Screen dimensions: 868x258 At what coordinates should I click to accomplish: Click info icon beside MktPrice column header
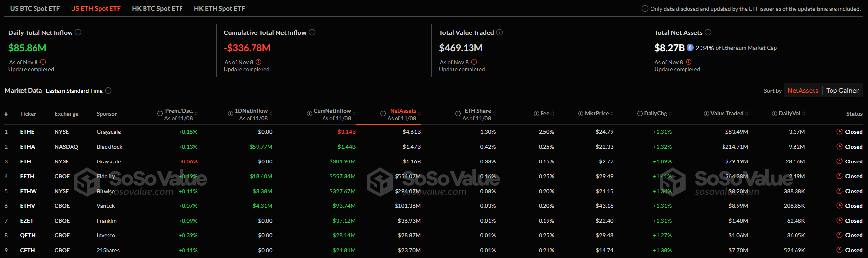(x=580, y=114)
